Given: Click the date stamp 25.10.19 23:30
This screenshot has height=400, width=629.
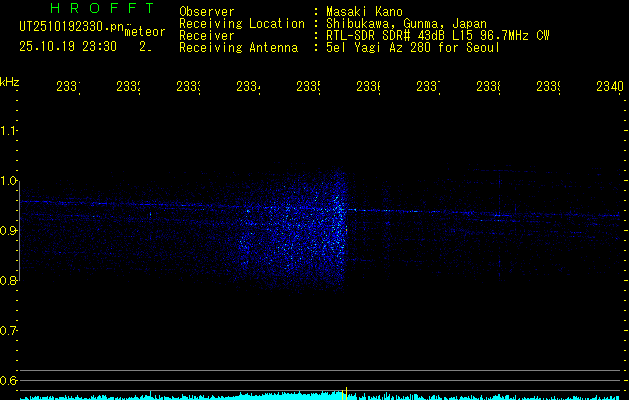Looking at the screenshot, I should (x=68, y=47).
